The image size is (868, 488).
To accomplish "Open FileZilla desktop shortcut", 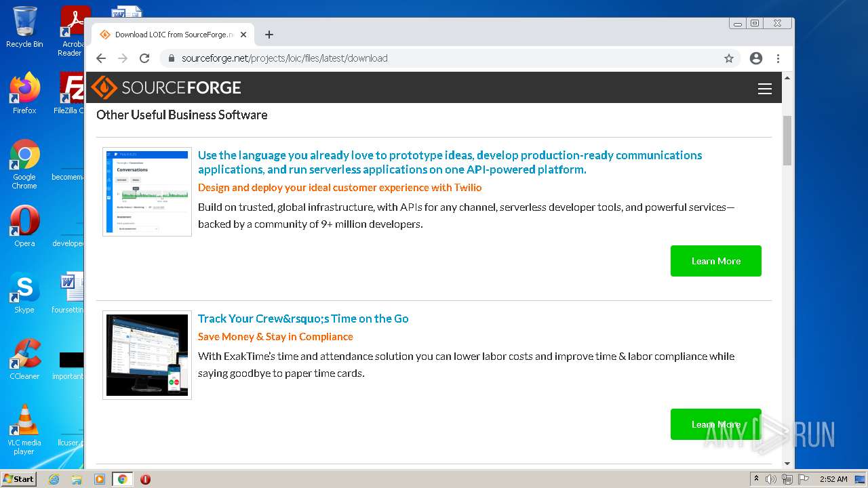I will coord(68,94).
